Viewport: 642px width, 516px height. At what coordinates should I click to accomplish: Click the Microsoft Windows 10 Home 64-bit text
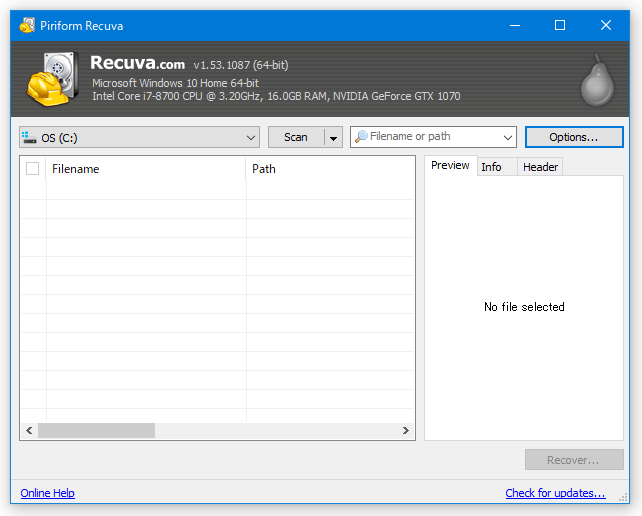point(175,83)
